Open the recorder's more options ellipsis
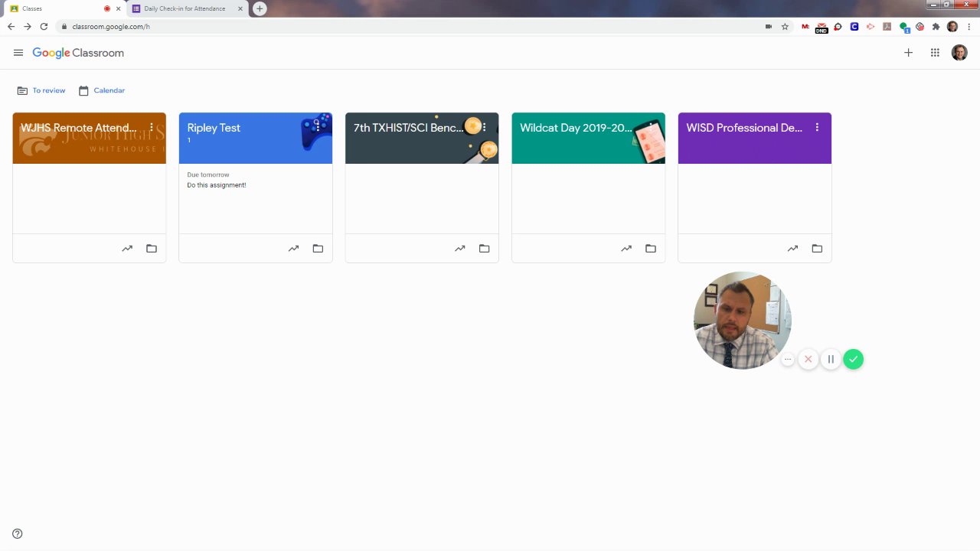The width and height of the screenshot is (980, 551). pos(788,359)
